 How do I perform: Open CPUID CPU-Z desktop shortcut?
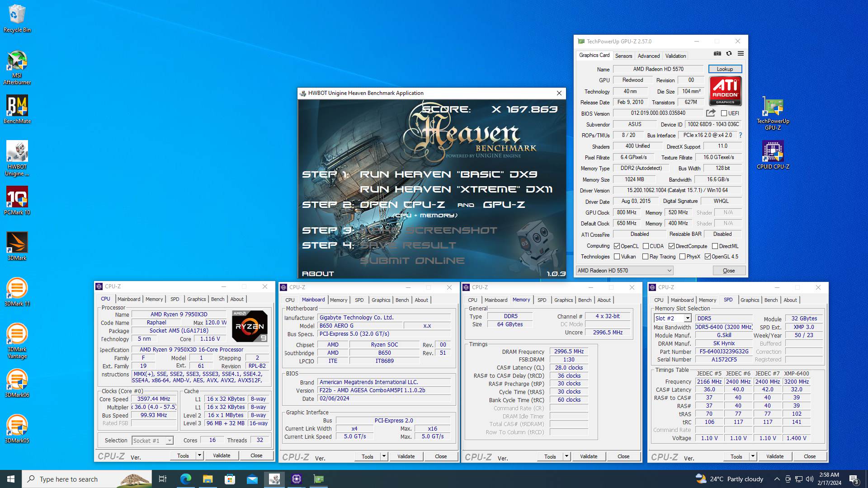click(x=773, y=155)
